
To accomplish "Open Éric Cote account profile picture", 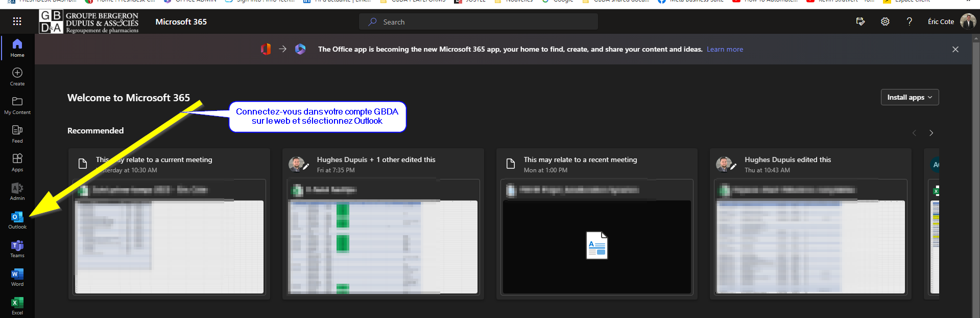I will [x=968, y=21].
